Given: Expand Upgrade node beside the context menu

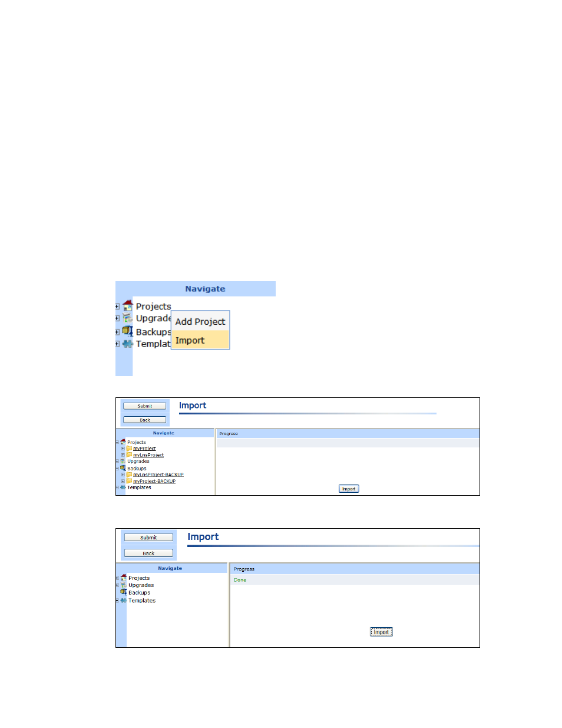Looking at the screenshot, I should 117,318.
